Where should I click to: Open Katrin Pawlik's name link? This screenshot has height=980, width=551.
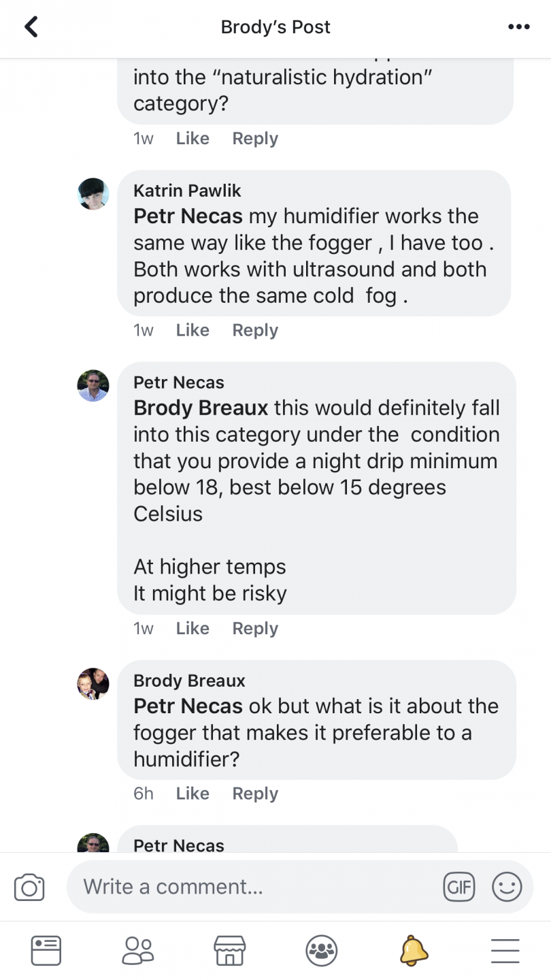tap(187, 191)
